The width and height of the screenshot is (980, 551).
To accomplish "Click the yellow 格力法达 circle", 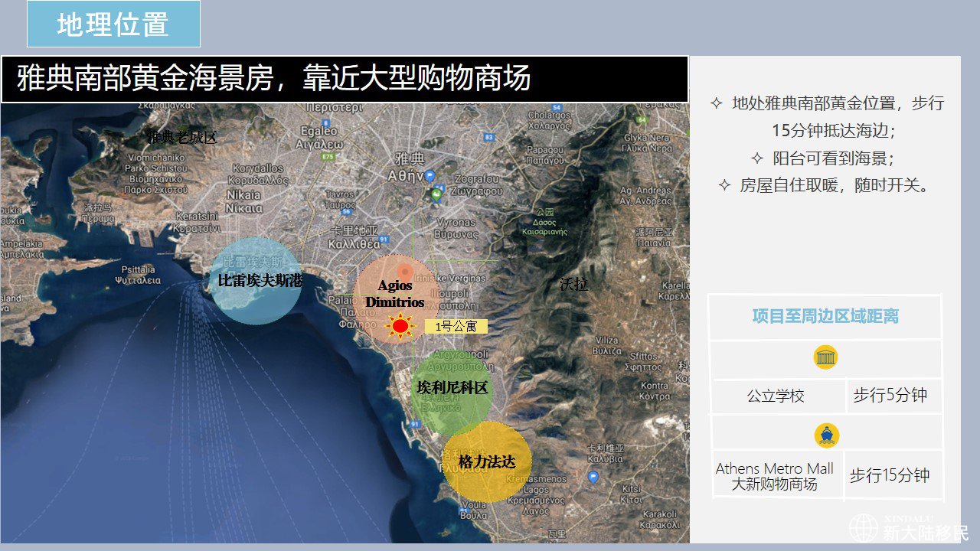I will [x=487, y=462].
